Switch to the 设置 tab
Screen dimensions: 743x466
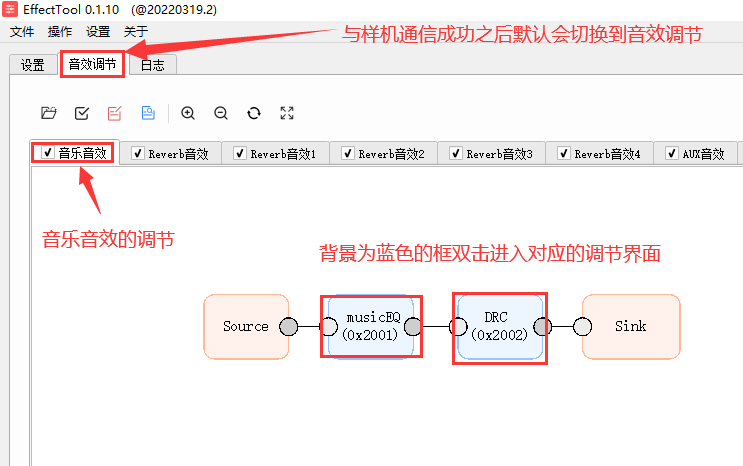(33, 65)
